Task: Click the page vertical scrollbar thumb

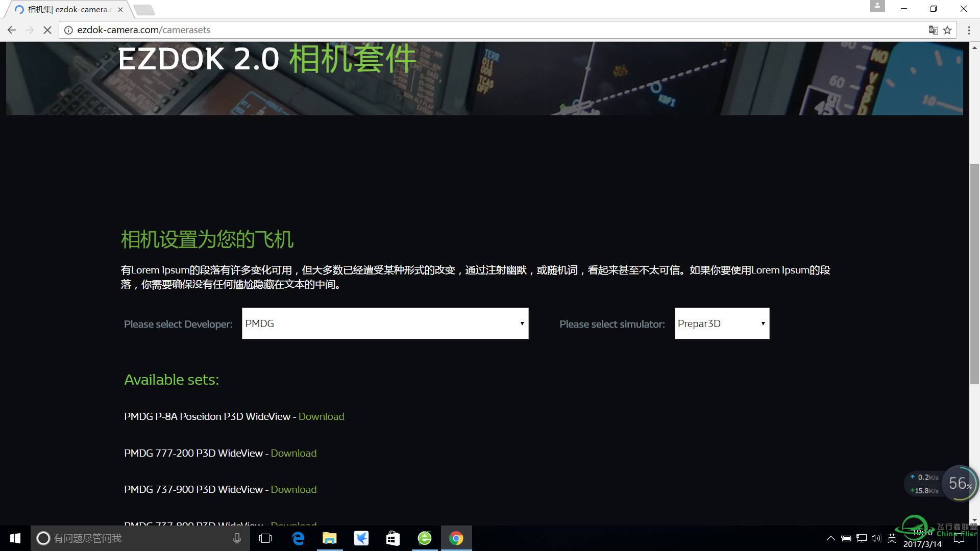Action: 974,274
